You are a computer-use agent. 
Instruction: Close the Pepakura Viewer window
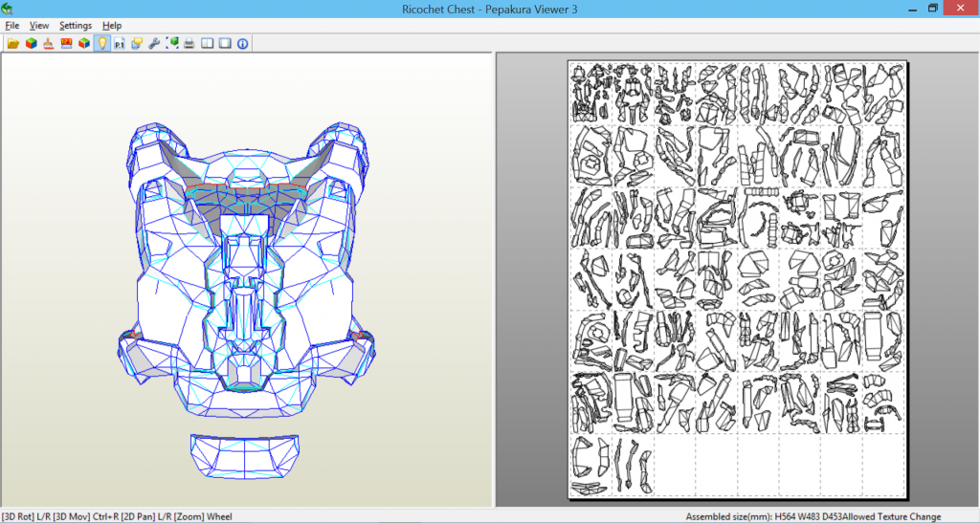(x=961, y=8)
